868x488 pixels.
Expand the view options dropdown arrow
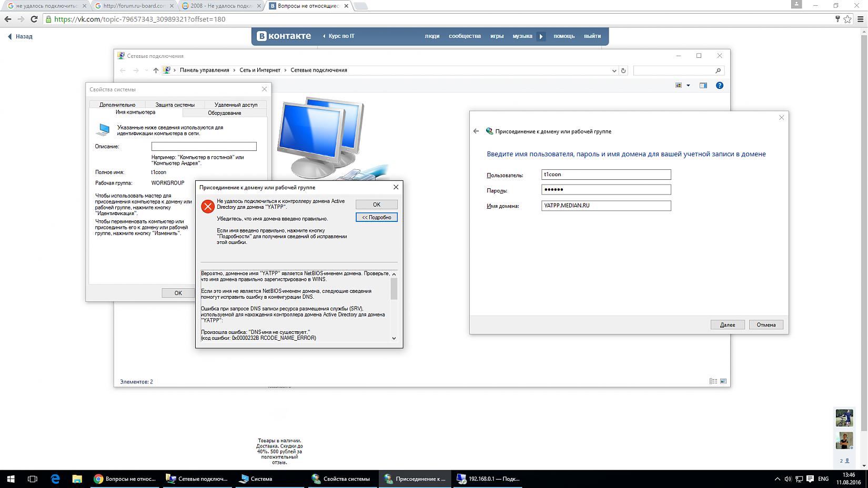point(688,85)
